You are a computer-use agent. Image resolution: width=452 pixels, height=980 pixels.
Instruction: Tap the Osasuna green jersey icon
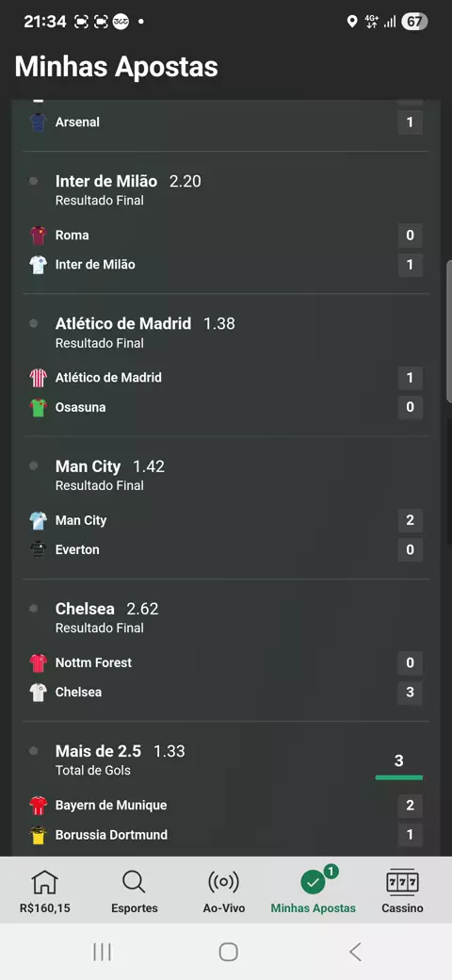(38, 407)
